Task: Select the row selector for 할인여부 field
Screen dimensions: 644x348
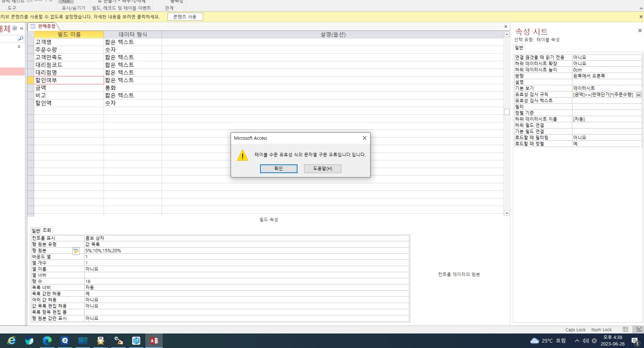Action: (x=31, y=80)
